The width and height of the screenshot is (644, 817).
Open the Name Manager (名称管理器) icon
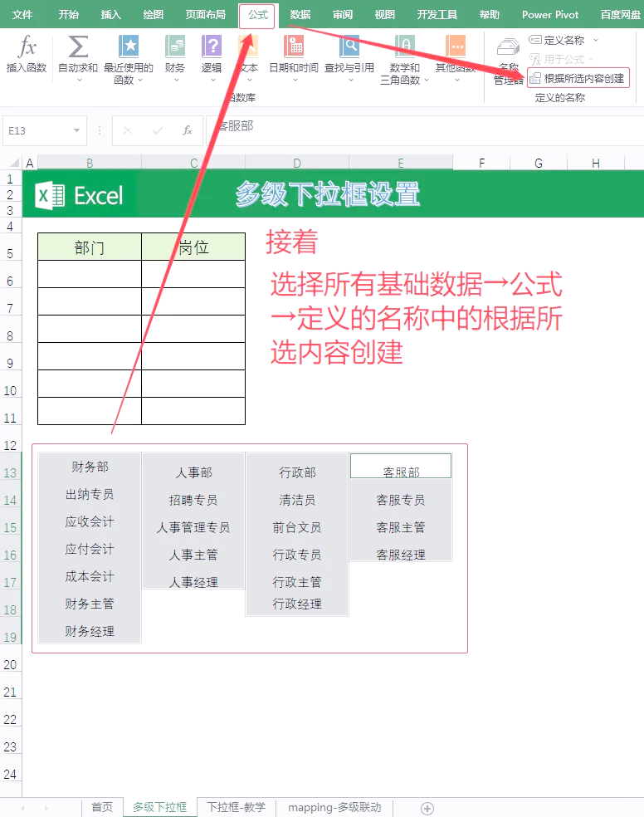coord(508,47)
